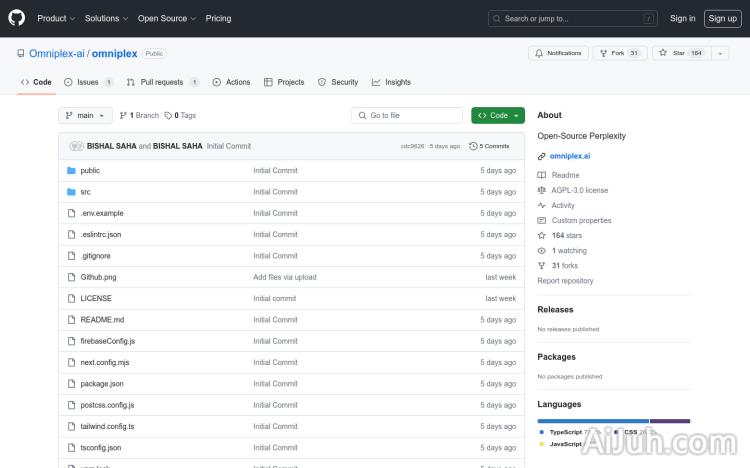
Task: Click the commits history clock icon
Action: click(x=473, y=146)
